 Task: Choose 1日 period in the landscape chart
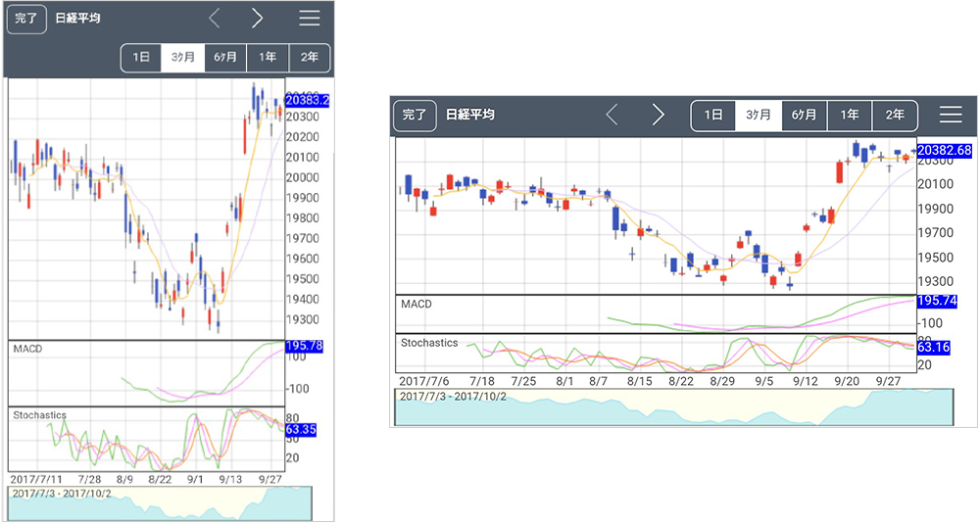[x=713, y=116]
